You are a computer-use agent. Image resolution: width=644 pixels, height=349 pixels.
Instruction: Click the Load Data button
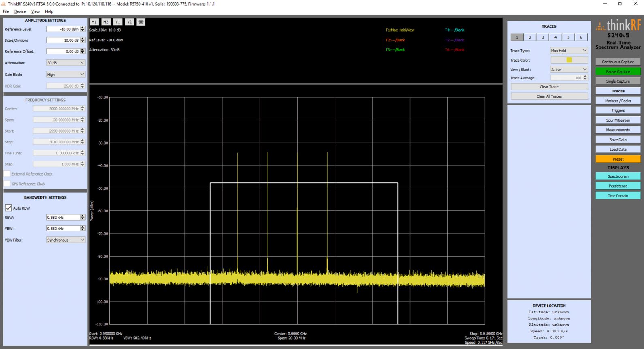pyautogui.click(x=618, y=150)
